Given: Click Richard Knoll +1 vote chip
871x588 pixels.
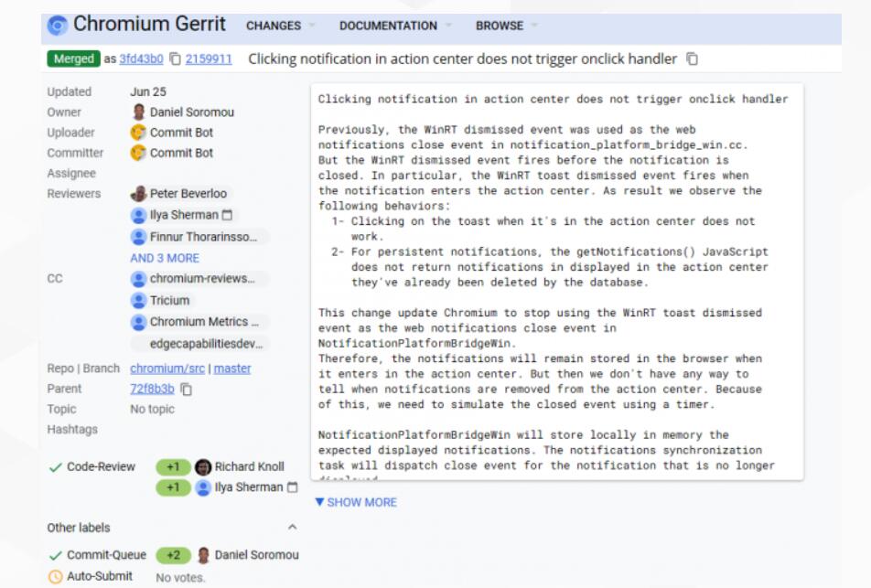Looking at the screenshot, I should [173, 467].
